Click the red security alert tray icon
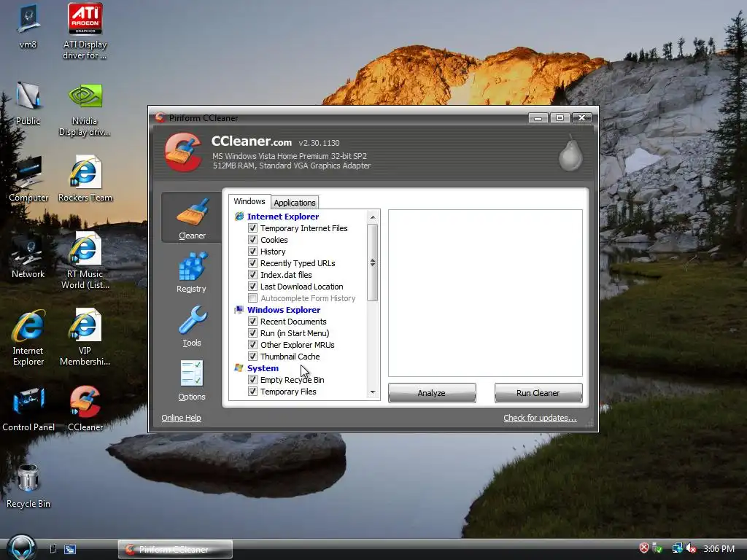 (643, 548)
